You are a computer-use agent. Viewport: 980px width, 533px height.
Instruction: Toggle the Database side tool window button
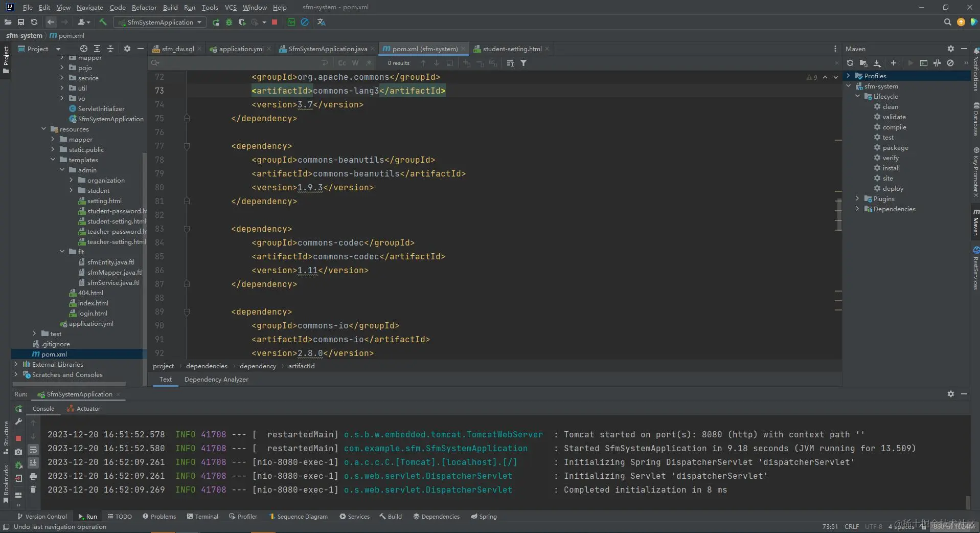click(975, 119)
